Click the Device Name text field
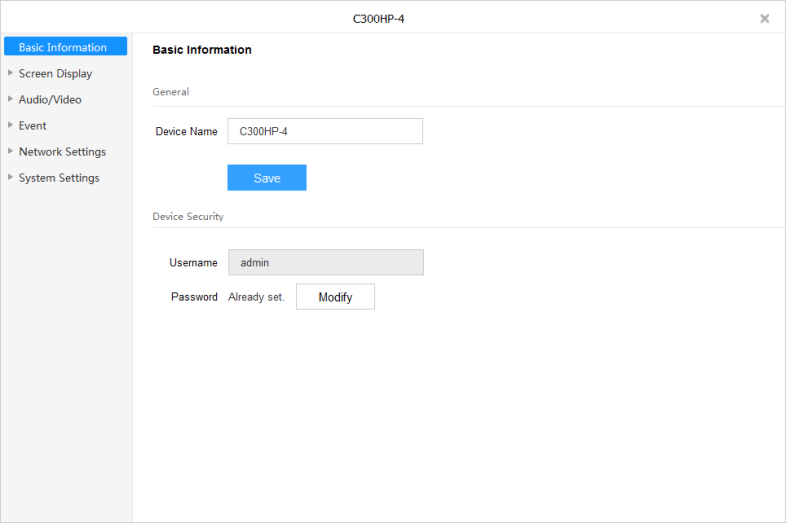 [x=325, y=131]
